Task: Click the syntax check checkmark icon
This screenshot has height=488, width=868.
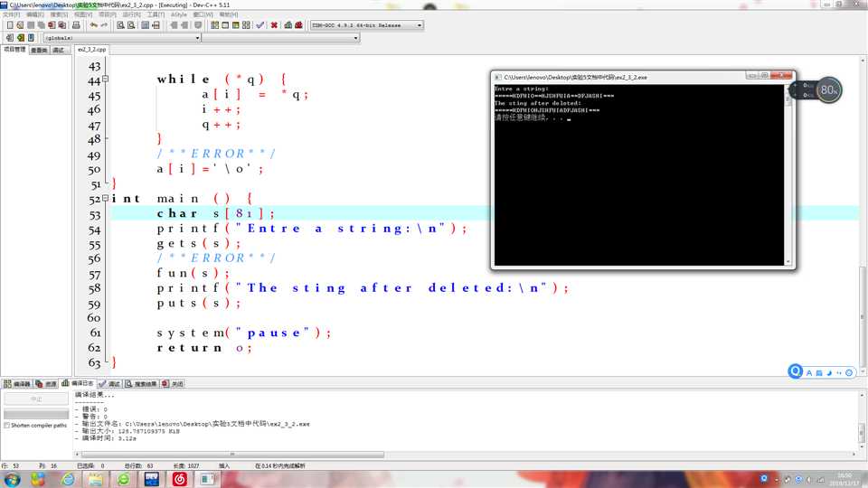Action: (260, 25)
